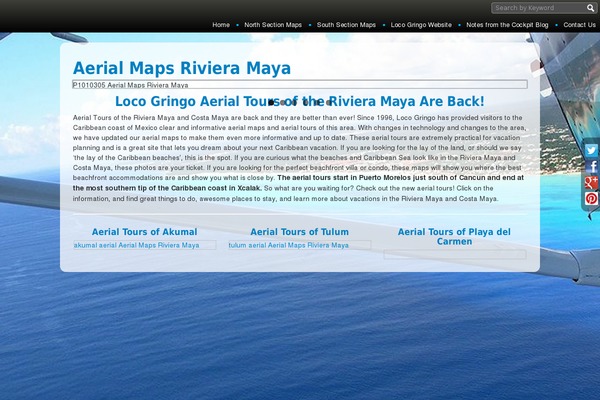Click the Aerial Maps Riviera Maya title
Screen dimensions: 600x400
click(x=182, y=68)
